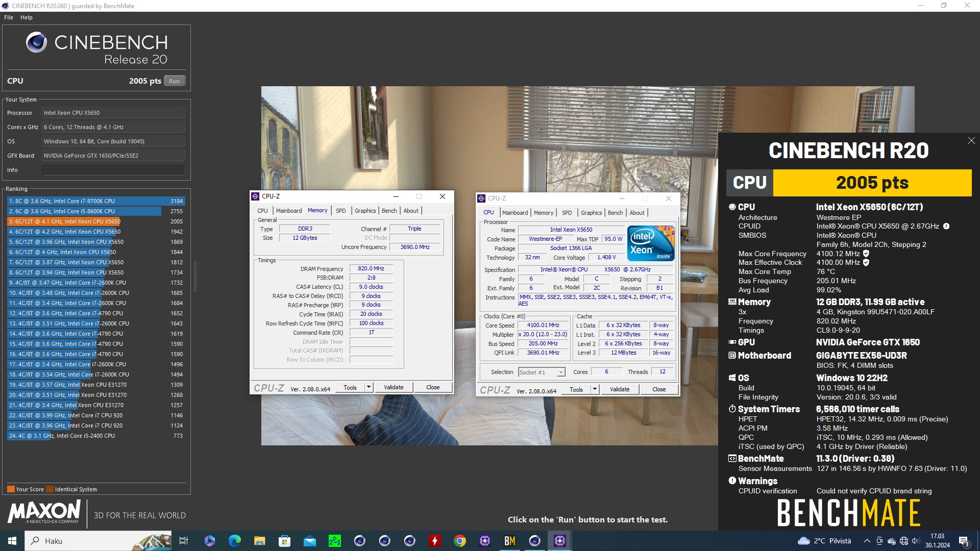Open the Socket #1 selection combo box
This screenshot has width=980, height=551.
(542, 372)
